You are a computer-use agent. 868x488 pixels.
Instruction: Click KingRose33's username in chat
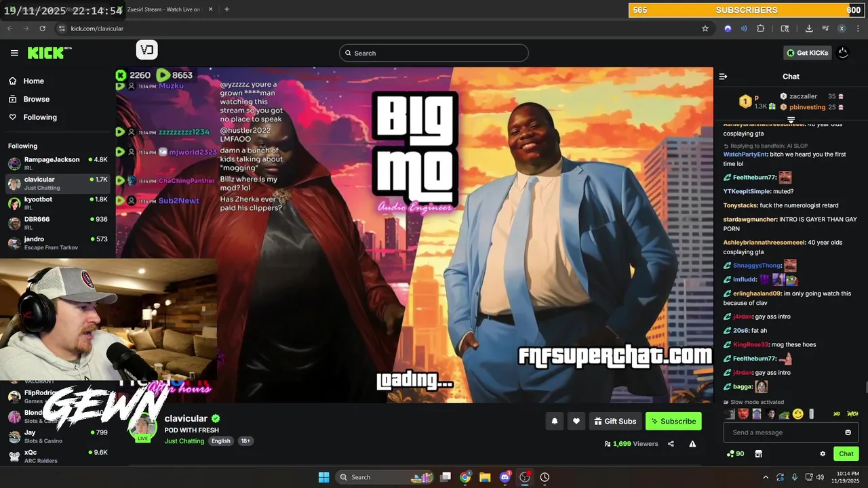click(x=751, y=344)
